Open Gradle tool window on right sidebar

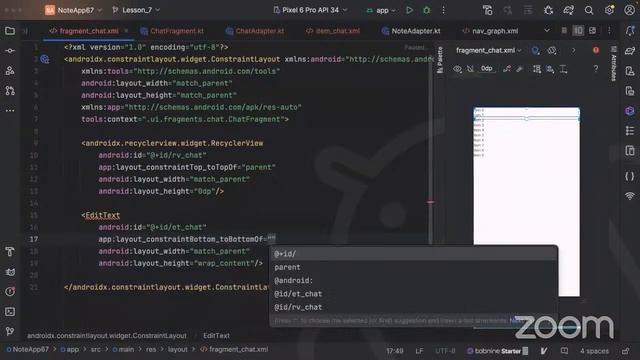(x=630, y=51)
